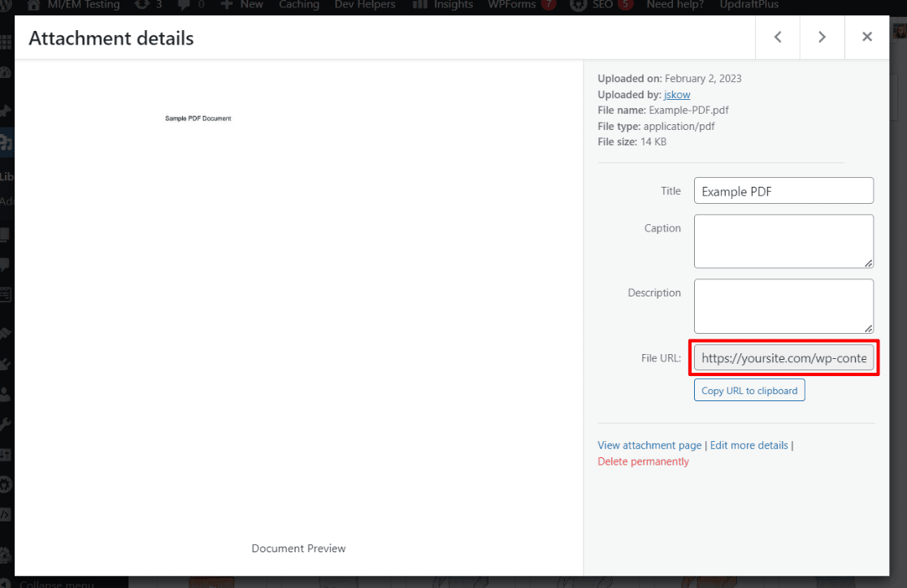
Task: Open View attachment page link
Action: [649, 445]
